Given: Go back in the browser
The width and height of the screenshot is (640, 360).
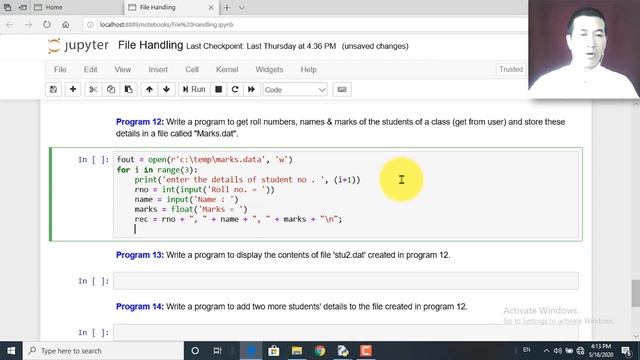Looking at the screenshot, I should pos(9,25).
